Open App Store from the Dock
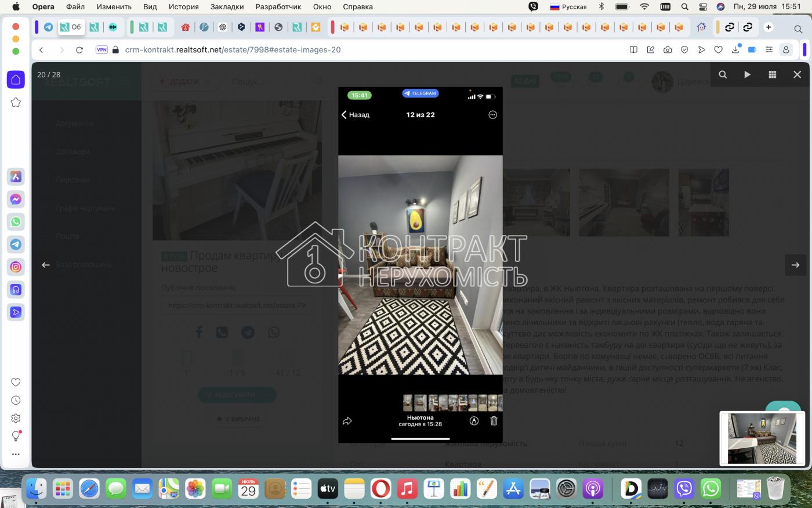The height and width of the screenshot is (508, 812). [x=513, y=489]
